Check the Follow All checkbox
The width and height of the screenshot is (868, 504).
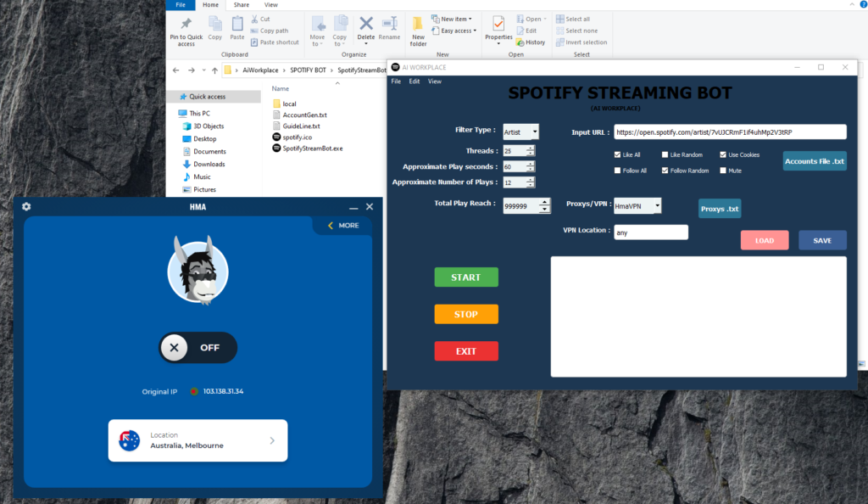617,171
